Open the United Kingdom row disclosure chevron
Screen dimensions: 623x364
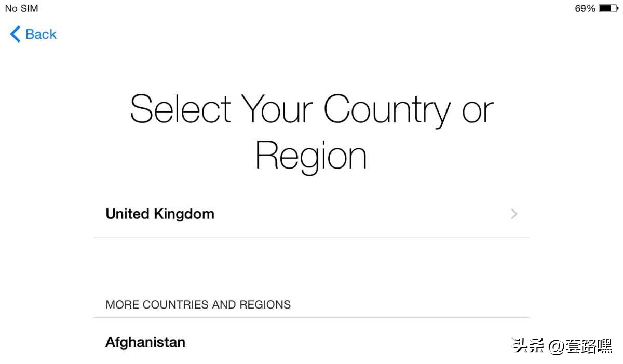(x=514, y=214)
